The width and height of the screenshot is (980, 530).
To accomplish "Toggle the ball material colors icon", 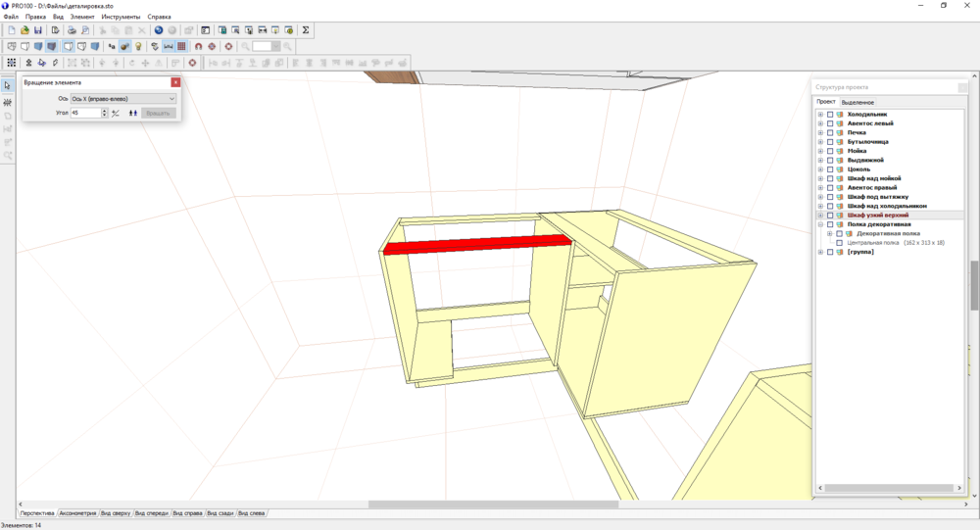I will 124,46.
